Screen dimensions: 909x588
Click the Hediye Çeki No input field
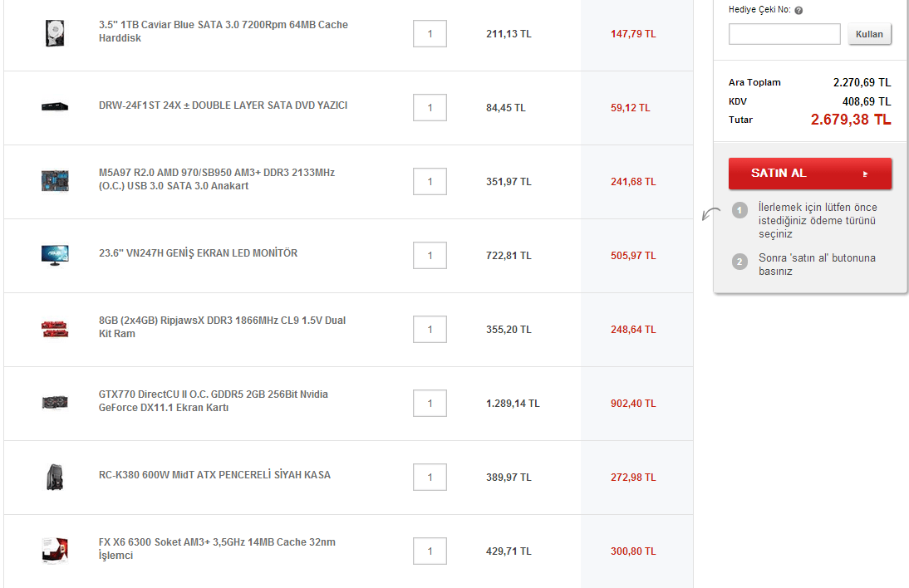(x=784, y=34)
